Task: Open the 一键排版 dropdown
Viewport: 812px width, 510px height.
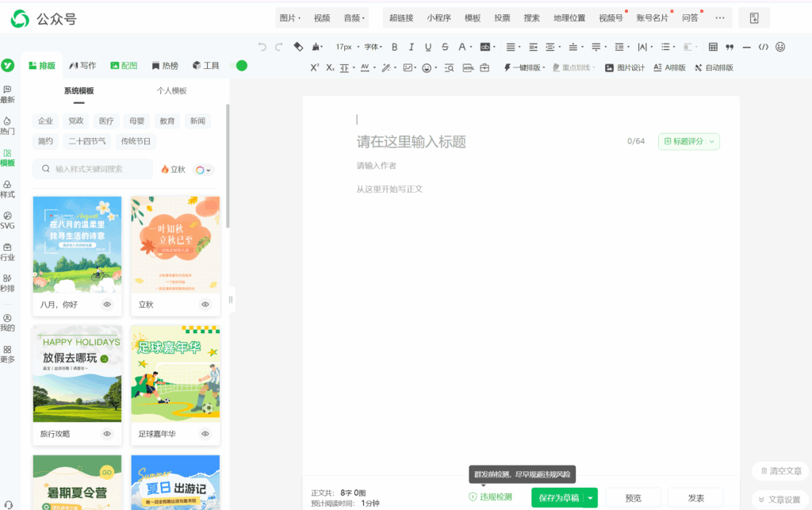Action: pos(525,67)
